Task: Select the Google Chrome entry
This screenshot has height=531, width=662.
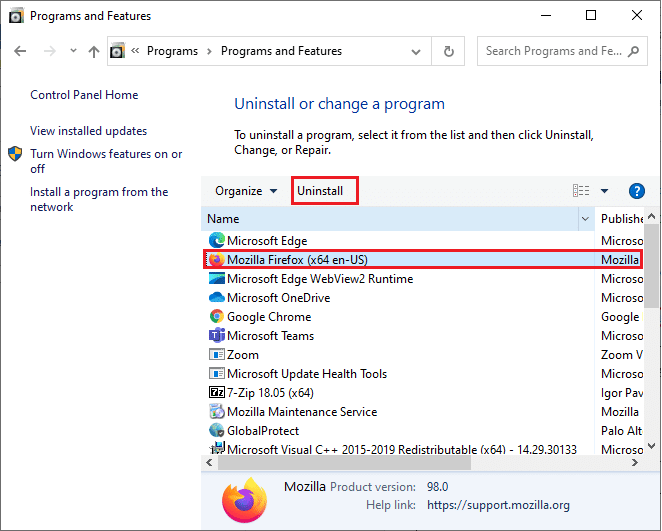Action: coord(269,317)
